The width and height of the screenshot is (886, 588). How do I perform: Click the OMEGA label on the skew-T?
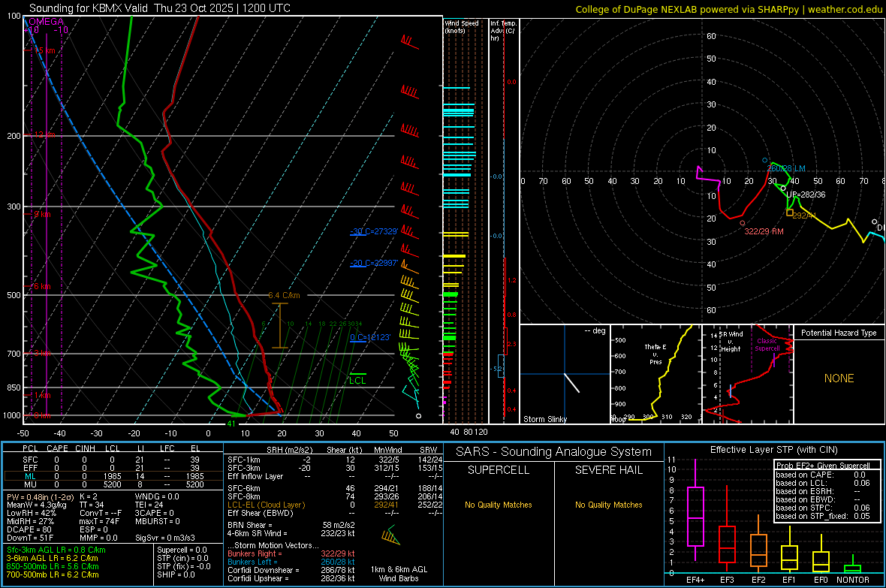(47, 22)
